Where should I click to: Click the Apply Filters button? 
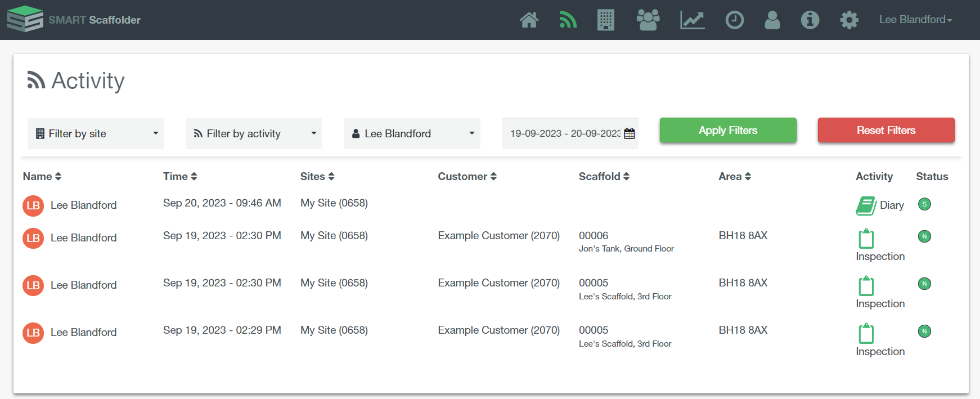click(x=728, y=130)
